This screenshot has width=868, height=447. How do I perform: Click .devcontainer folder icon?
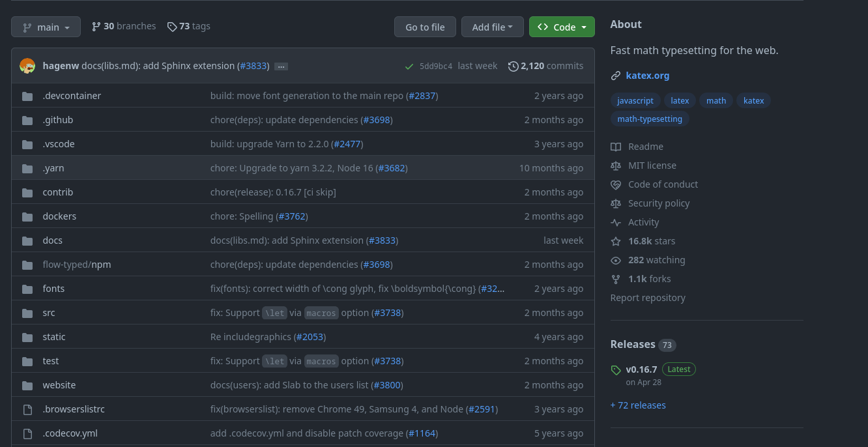pyautogui.click(x=27, y=96)
